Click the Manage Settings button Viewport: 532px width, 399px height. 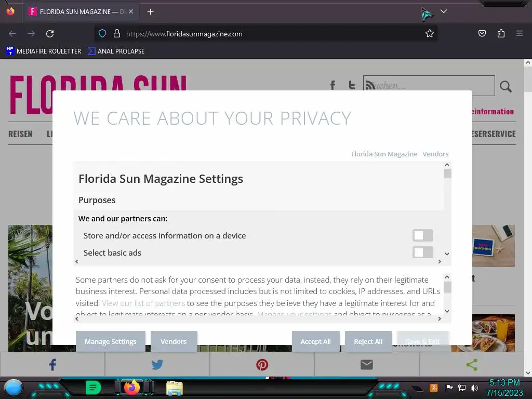[111, 341]
